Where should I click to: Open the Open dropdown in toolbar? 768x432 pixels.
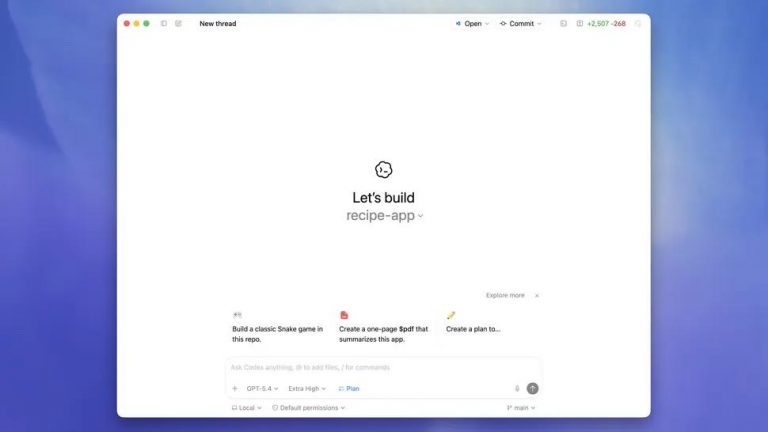(472, 24)
